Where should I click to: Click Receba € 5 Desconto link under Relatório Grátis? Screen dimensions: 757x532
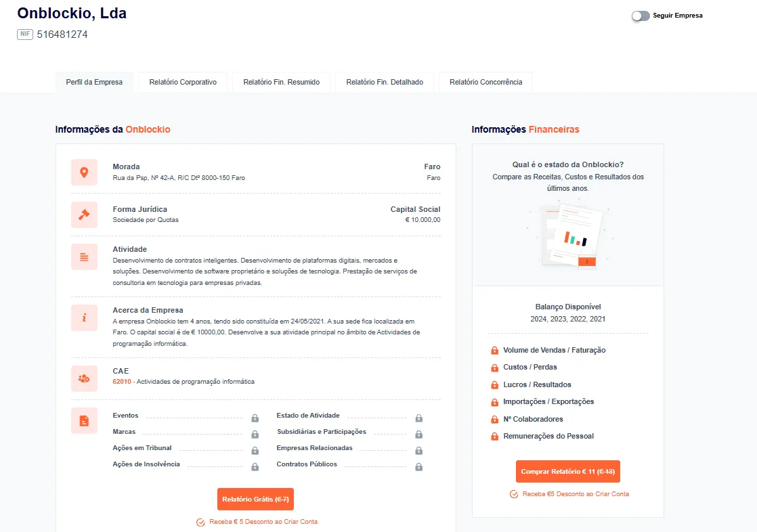(263, 522)
